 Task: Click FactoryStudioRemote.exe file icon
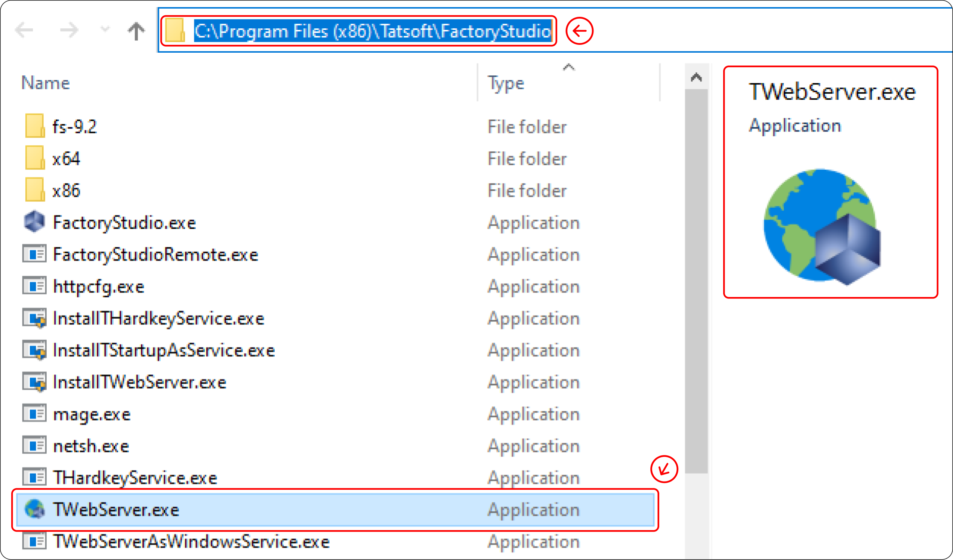click(34, 254)
